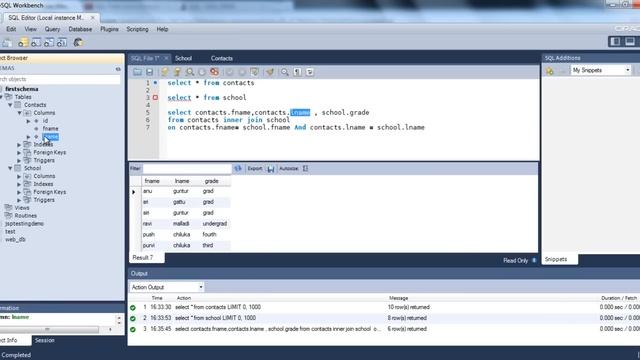Screen dimensions: 640x360
Task: Open the Database menu
Action: (80, 29)
